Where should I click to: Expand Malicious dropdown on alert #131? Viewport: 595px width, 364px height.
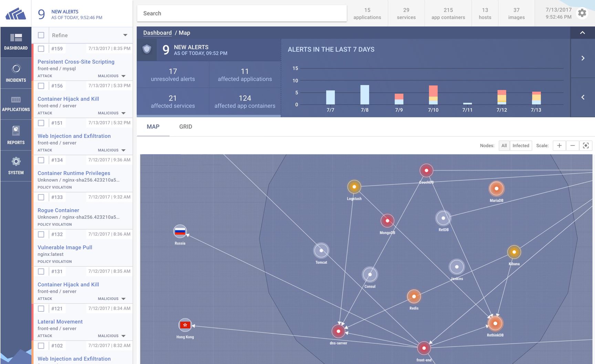pyautogui.click(x=123, y=299)
